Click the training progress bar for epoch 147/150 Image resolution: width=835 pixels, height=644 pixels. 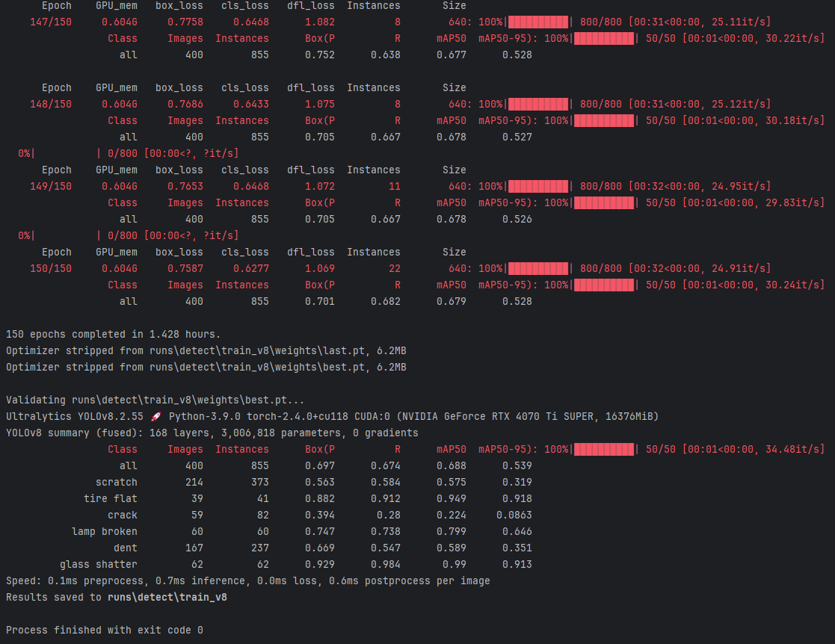538,22
